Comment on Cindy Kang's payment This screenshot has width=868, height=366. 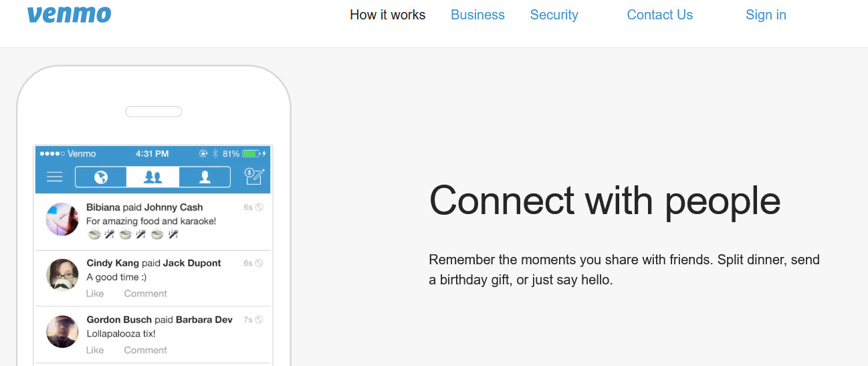(145, 293)
